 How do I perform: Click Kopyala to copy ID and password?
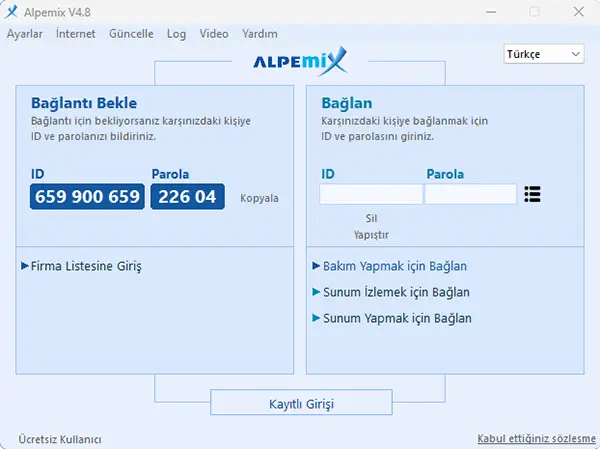pyautogui.click(x=259, y=198)
